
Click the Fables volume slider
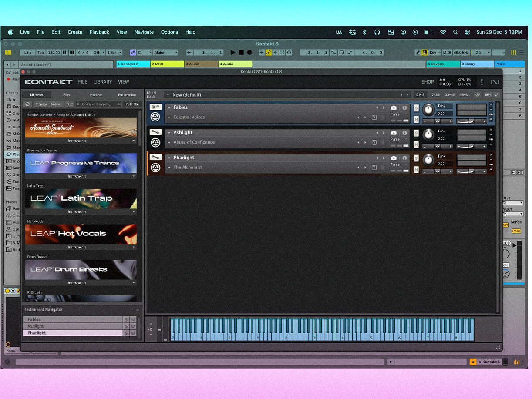471,121
